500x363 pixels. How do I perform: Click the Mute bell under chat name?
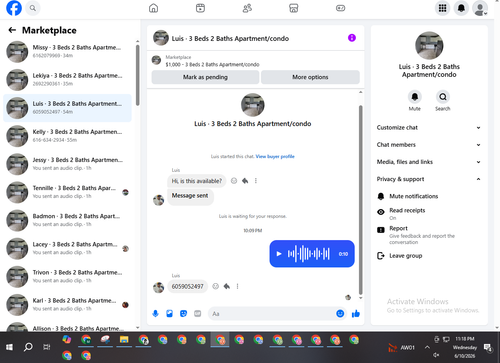point(415,97)
